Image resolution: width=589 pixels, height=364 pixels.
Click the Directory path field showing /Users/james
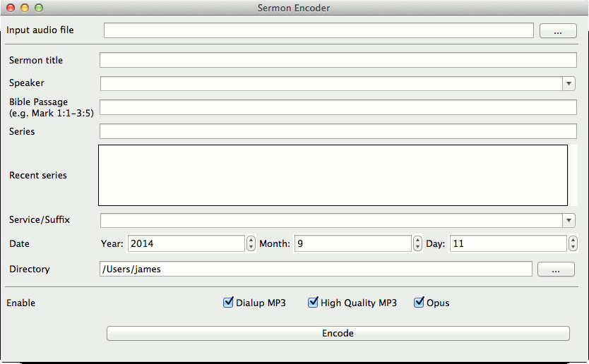pos(316,269)
